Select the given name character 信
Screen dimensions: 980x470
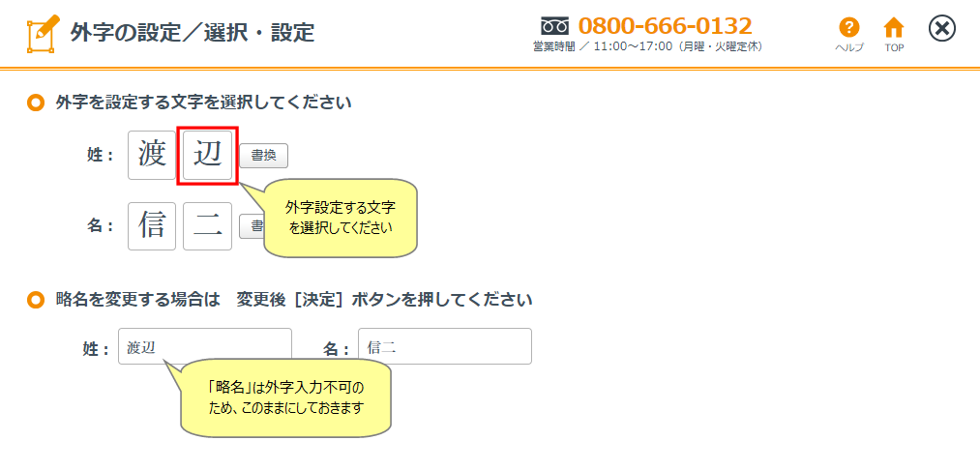tap(152, 226)
